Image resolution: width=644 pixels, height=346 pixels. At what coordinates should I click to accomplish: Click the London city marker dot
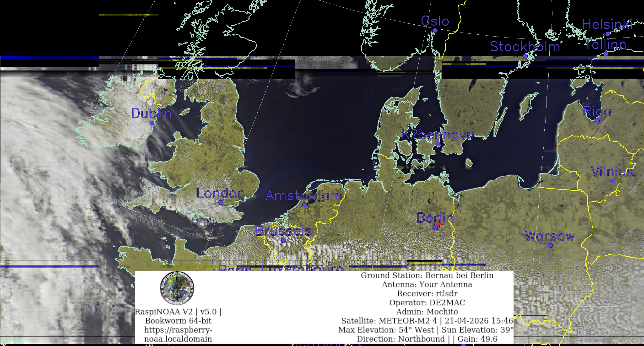pos(221,203)
